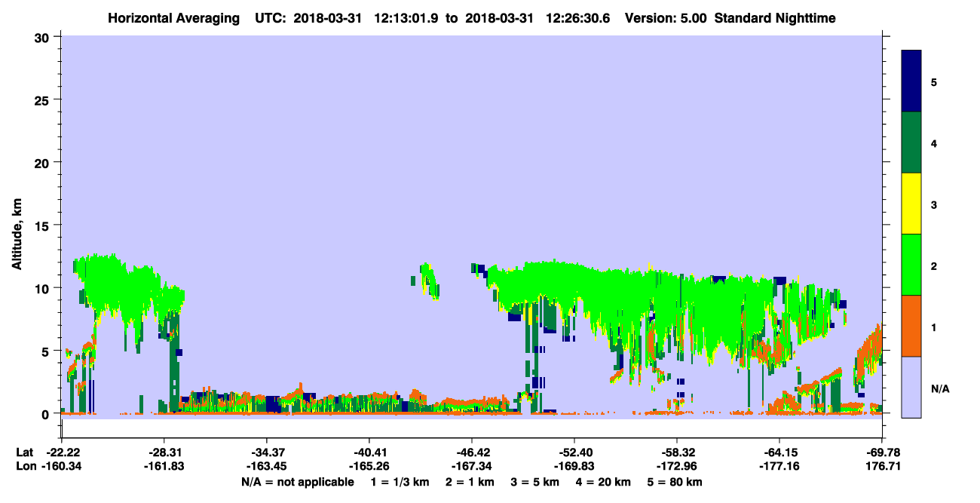The width and height of the screenshot is (980, 503).
Task: Click the colorbar label '5'
Action: (934, 81)
